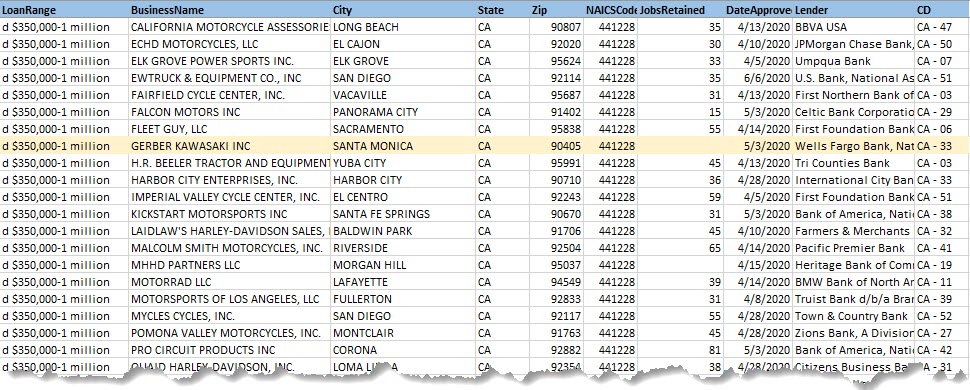Select the LoanRange column header

64,11
